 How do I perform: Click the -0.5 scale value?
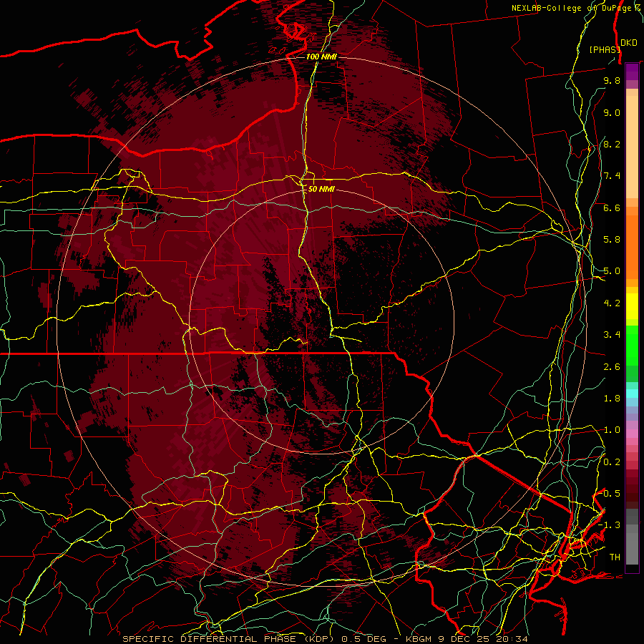[610, 493]
